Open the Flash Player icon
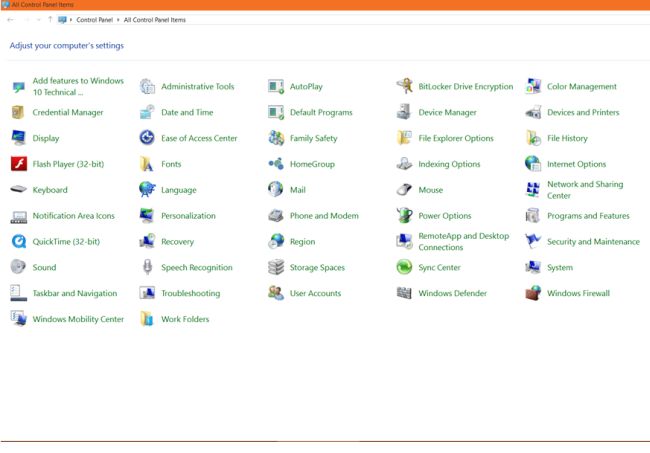The image size is (650, 453). pos(18,164)
